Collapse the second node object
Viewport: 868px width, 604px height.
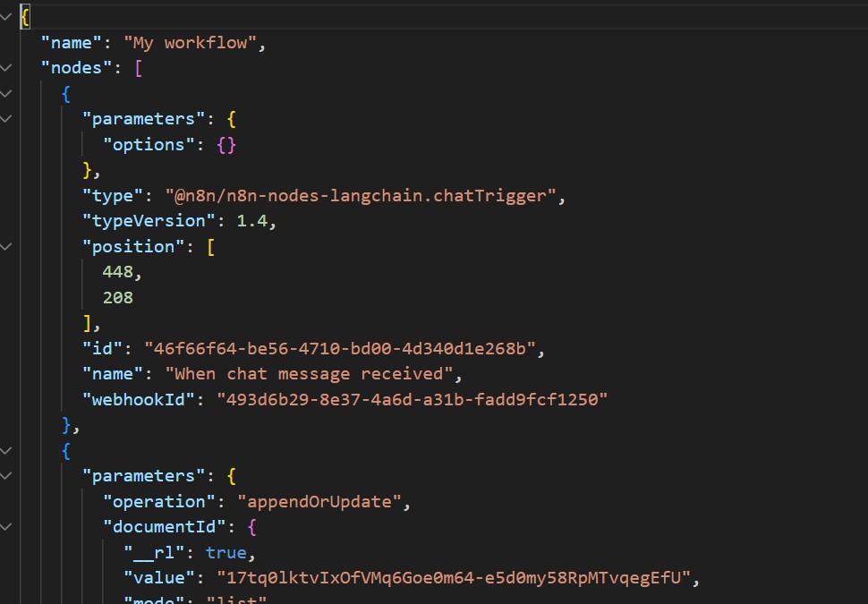point(6,451)
